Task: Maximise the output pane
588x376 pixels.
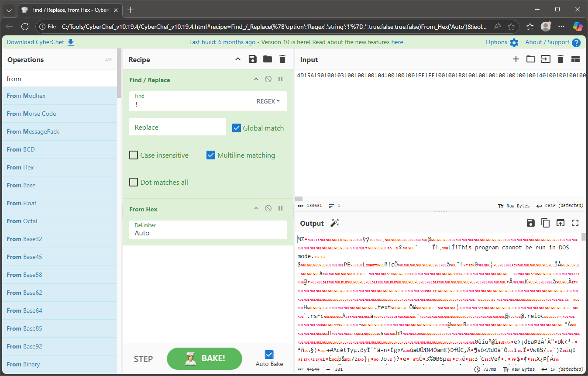Action: [575, 223]
